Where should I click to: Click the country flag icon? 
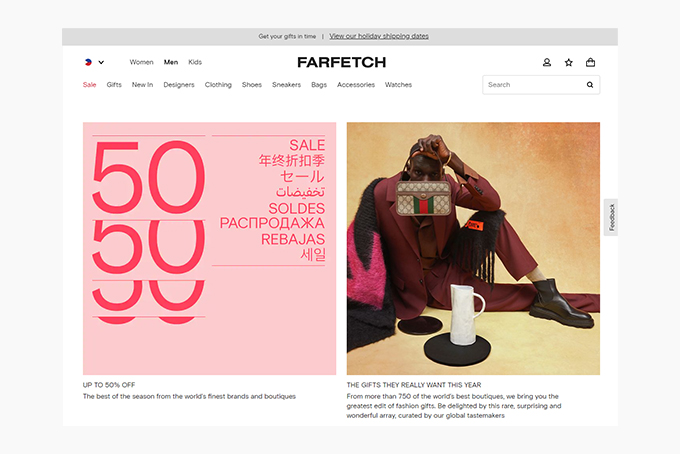[x=88, y=62]
